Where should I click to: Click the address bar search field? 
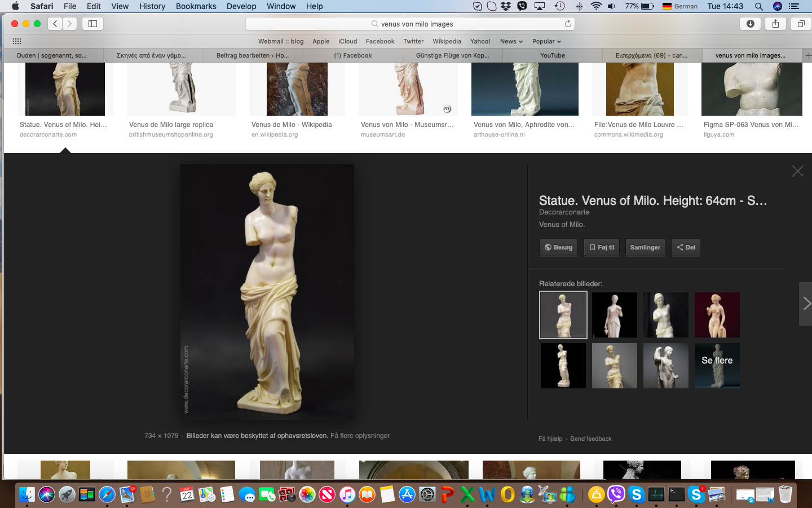(410, 24)
